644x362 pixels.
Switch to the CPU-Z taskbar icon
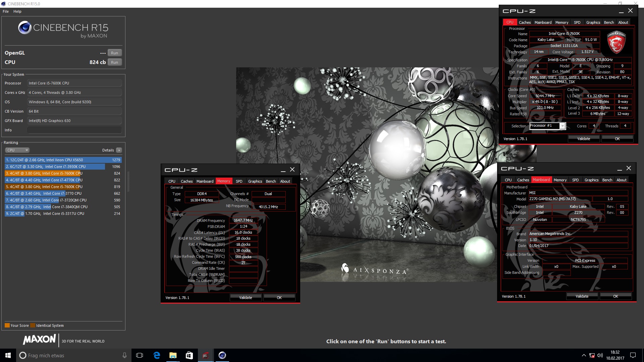206,355
